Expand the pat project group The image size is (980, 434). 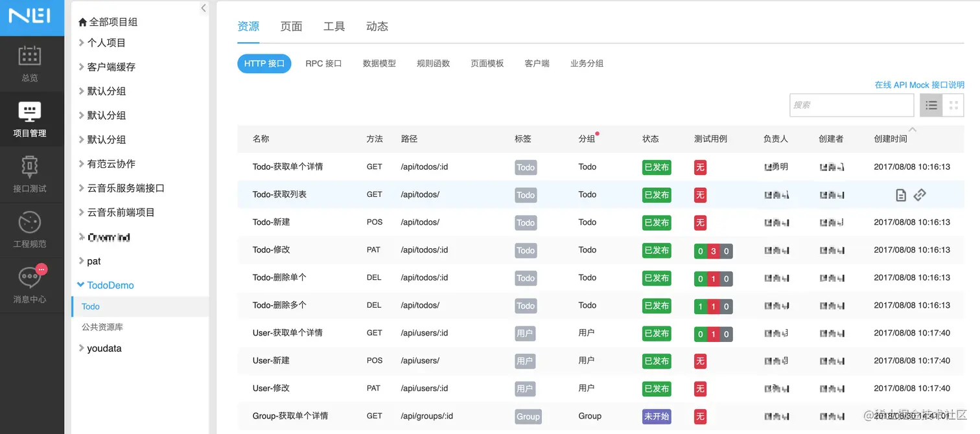81,261
